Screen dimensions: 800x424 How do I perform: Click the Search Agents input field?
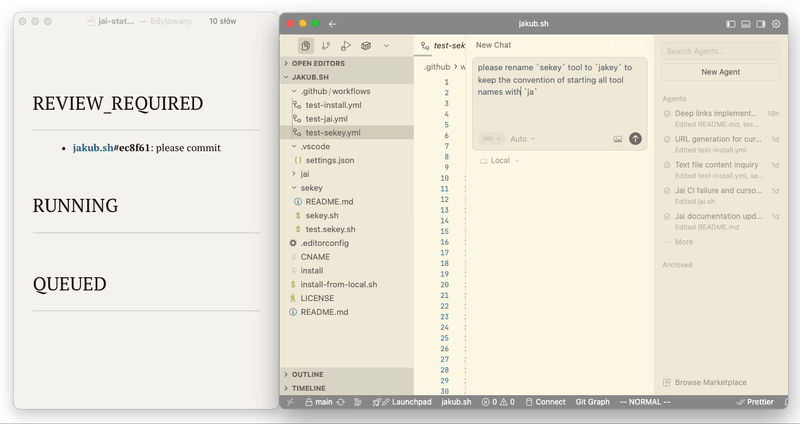(720, 51)
